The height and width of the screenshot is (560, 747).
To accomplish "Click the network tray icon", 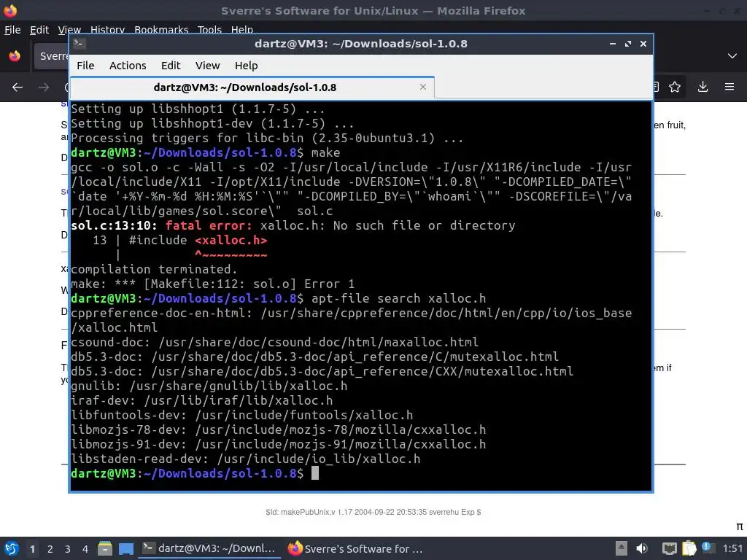I will (x=669, y=548).
